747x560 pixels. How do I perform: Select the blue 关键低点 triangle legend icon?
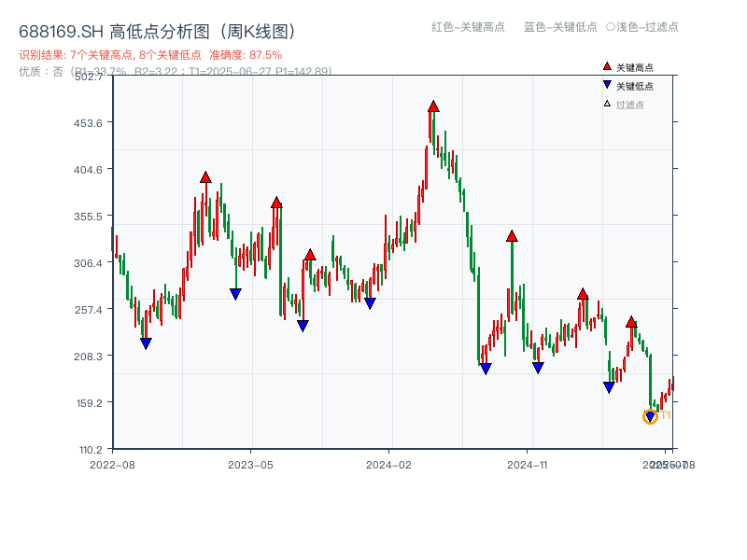(x=605, y=85)
